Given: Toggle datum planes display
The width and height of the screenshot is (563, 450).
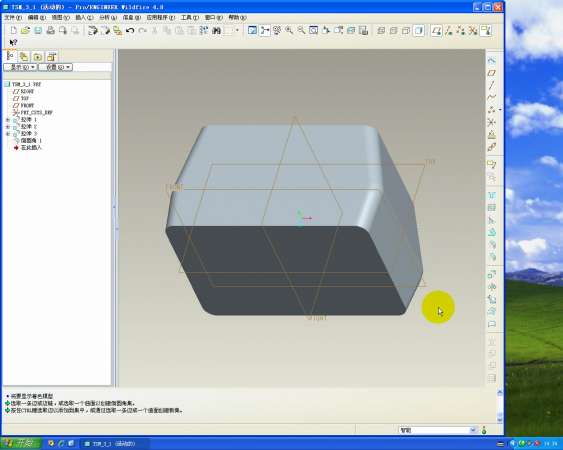Looking at the screenshot, I should click(x=436, y=31).
